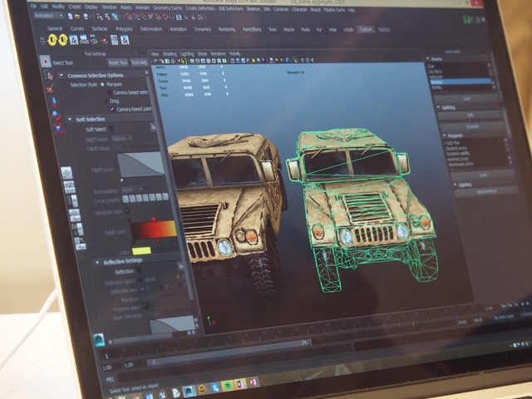This screenshot has height=399, width=532.
Task: Click the Save Scene icon in status line
Action: 86,17
